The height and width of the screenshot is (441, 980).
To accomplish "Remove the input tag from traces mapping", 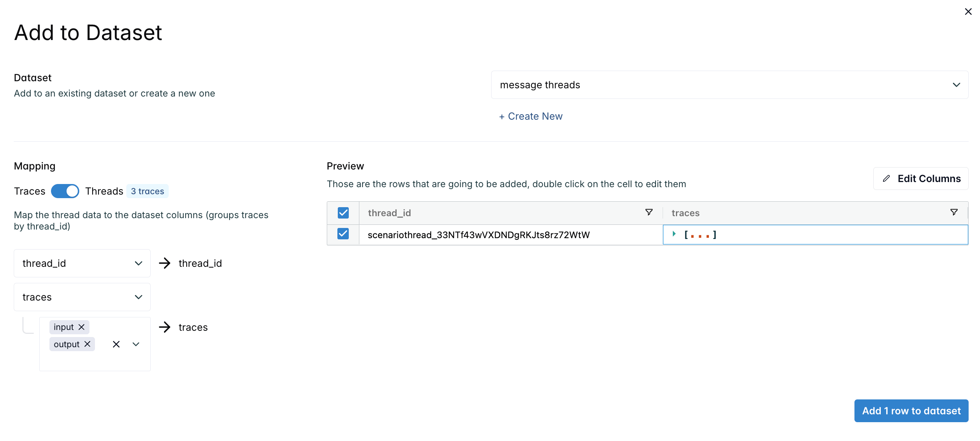I will (x=82, y=327).
